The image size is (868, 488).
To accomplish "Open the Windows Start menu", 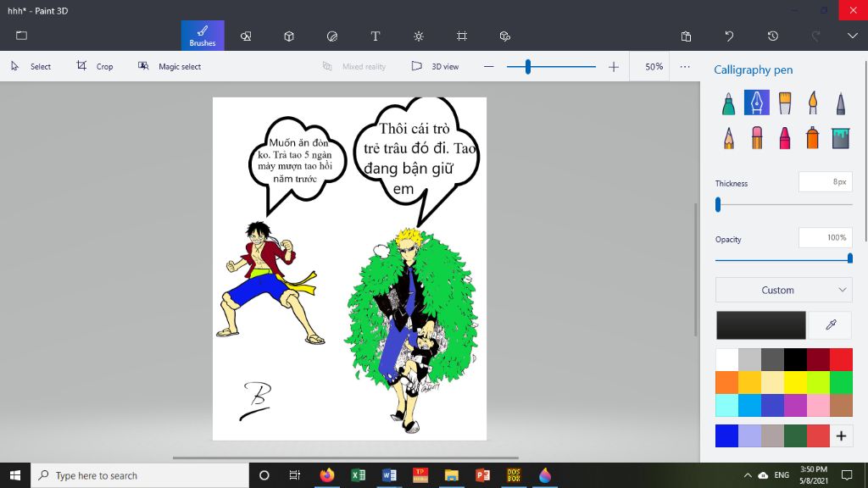I will coord(15,475).
